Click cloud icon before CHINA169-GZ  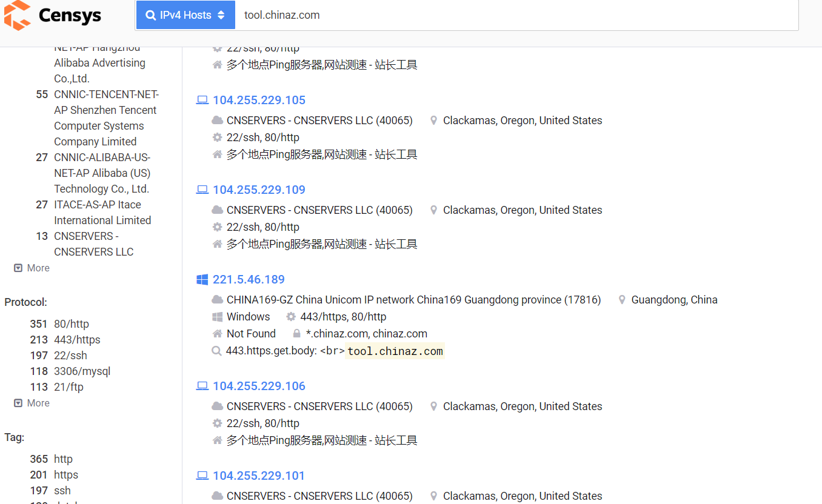tap(217, 300)
